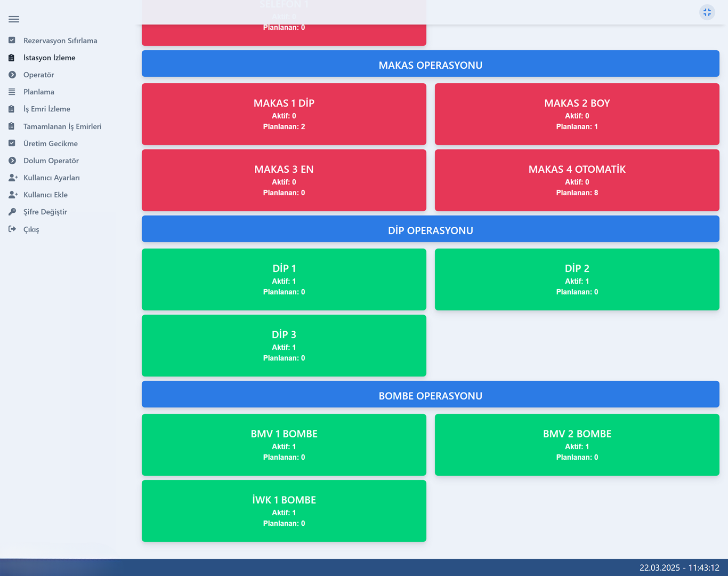Open Planlama menu entry
This screenshot has width=728, height=576.
(x=39, y=92)
